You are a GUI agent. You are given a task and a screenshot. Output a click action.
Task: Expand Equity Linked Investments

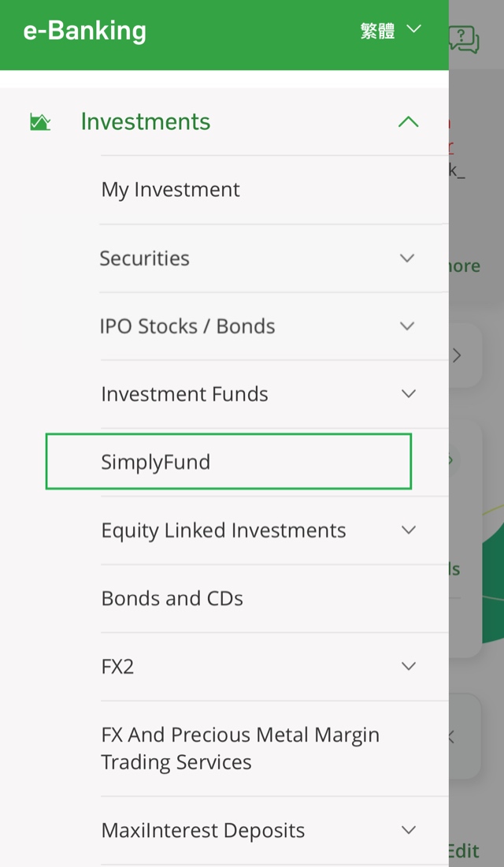click(409, 530)
